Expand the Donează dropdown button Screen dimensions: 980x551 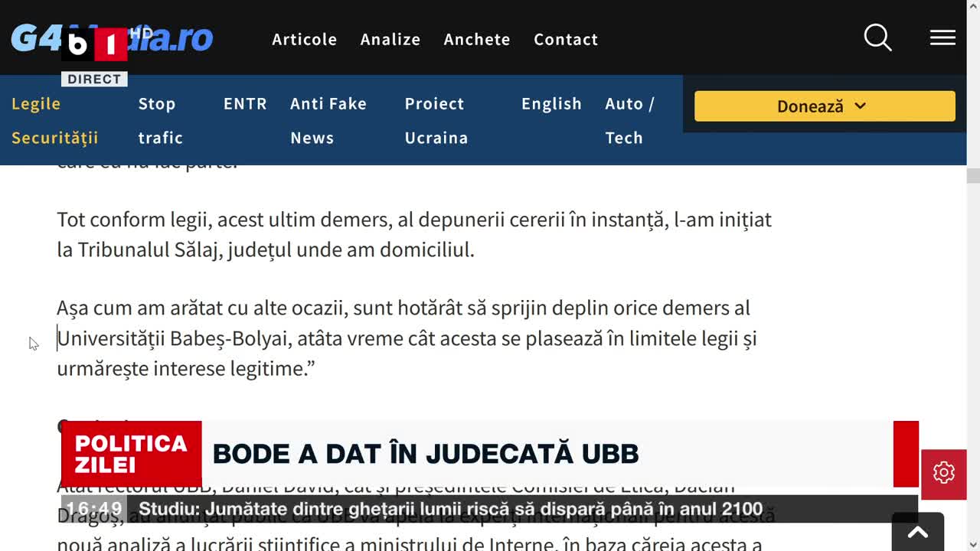(x=825, y=106)
